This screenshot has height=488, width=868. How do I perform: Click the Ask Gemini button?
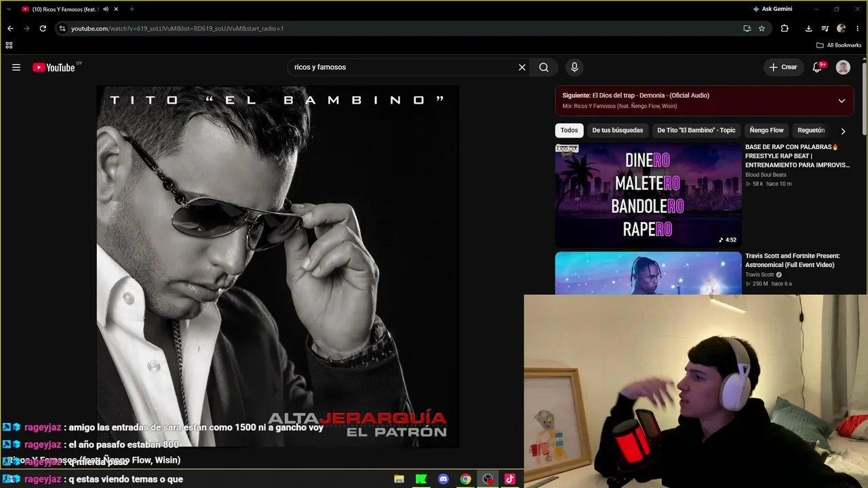point(772,9)
